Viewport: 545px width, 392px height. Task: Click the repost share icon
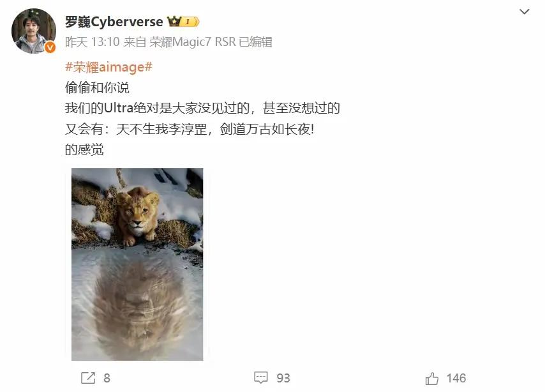88,378
